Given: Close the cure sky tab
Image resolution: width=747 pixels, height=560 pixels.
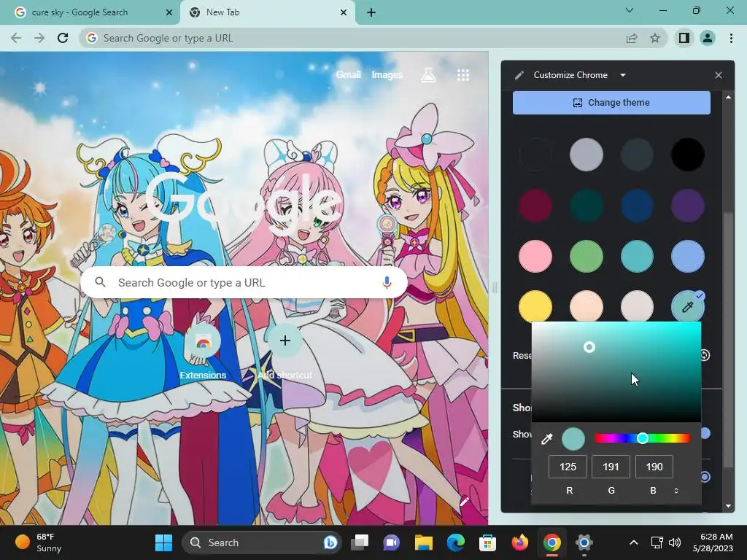Looking at the screenshot, I should coord(169,13).
